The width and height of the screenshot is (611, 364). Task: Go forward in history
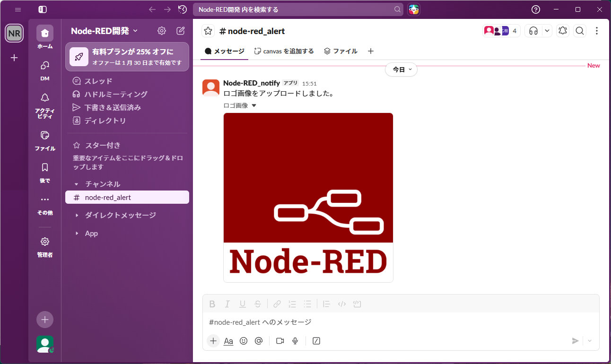[x=167, y=9]
